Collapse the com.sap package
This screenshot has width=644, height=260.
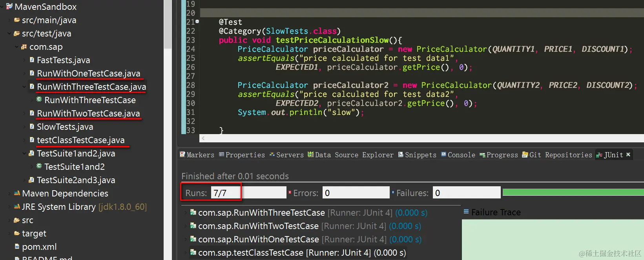pos(17,47)
